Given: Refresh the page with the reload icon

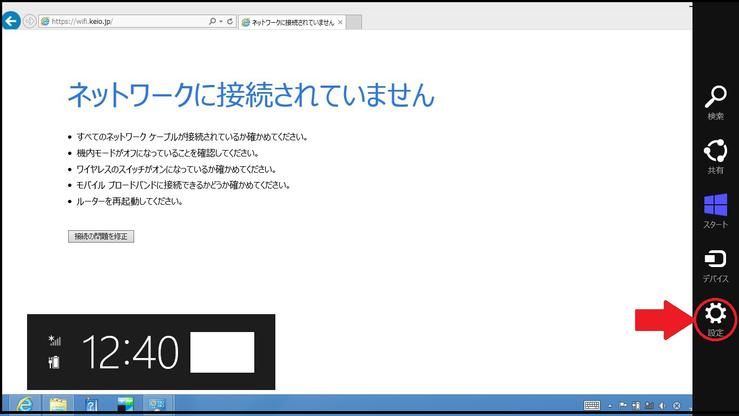Looking at the screenshot, I should click(x=230, y=21).
